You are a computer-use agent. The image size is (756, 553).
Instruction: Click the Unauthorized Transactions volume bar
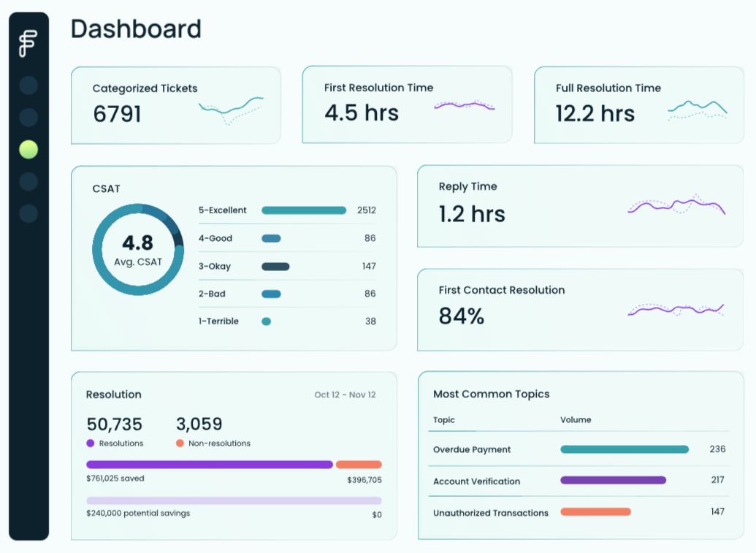click(595, 512)
